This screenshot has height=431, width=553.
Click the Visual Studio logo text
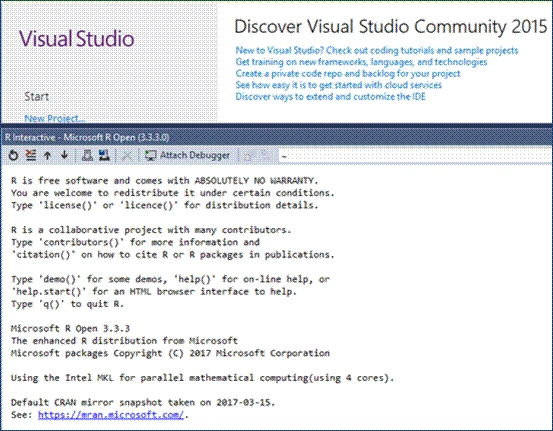(77, 38)
